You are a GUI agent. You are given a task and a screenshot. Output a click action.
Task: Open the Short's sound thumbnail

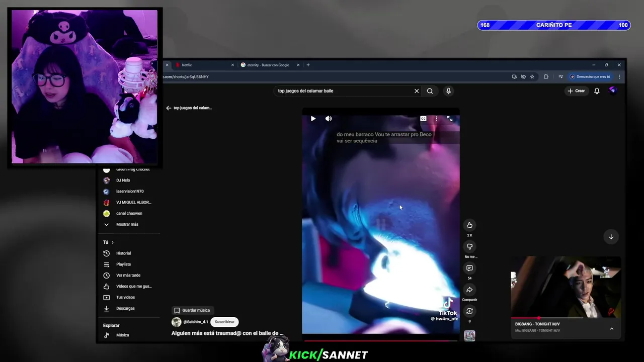469,335
